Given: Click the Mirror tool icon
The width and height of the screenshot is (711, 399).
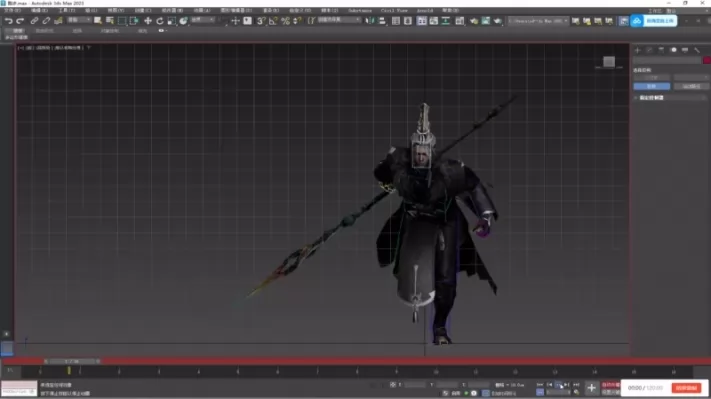Looking at the screenshot, I should (370, 21).
